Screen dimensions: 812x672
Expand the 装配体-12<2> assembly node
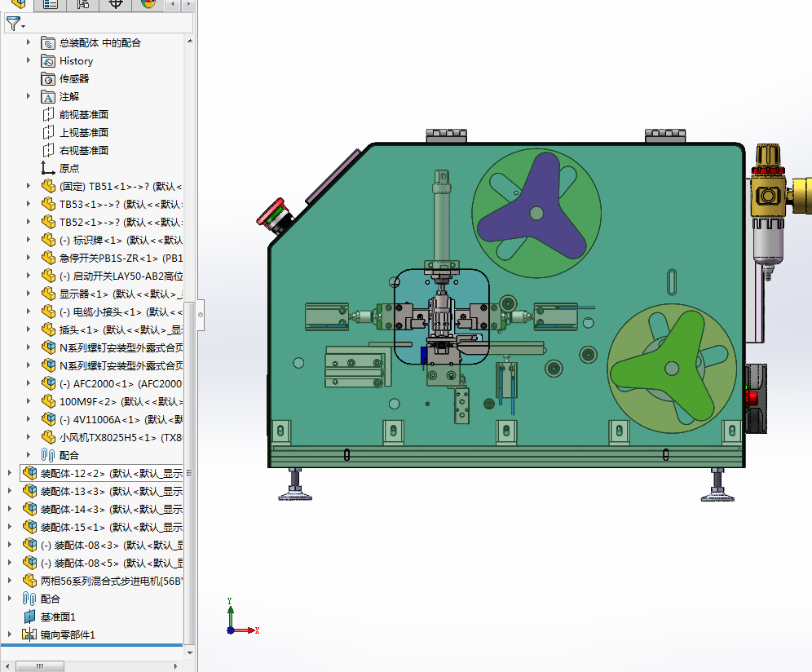pyautogui.click(x=8, y=472)
